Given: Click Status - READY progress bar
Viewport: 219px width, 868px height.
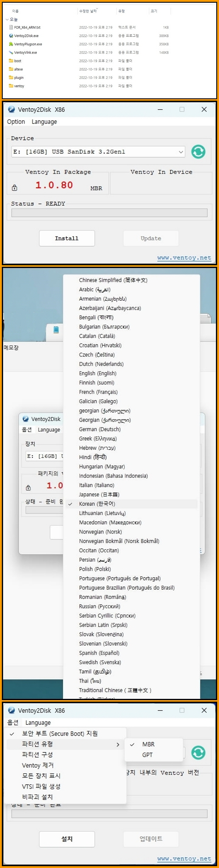Looking at the screenshot, I should pos(109,213).
